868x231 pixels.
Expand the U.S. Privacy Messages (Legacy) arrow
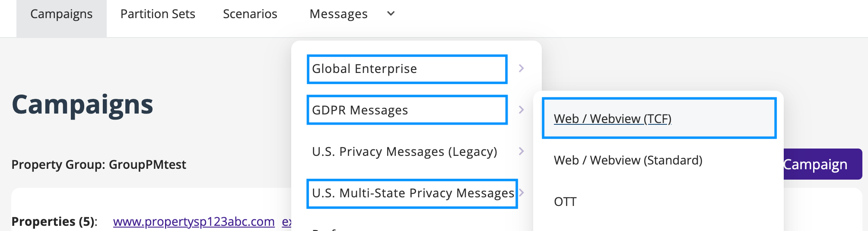(521, 151)
